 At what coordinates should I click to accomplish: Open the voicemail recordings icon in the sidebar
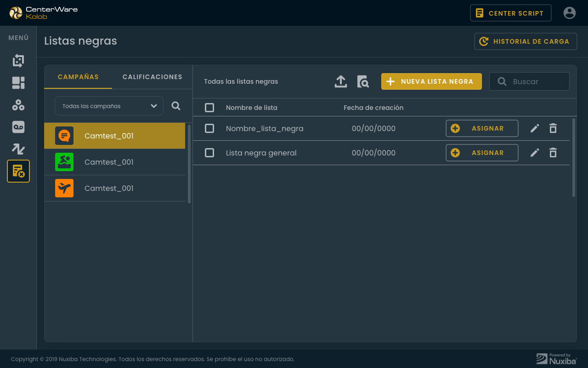(x=18, y=127)
